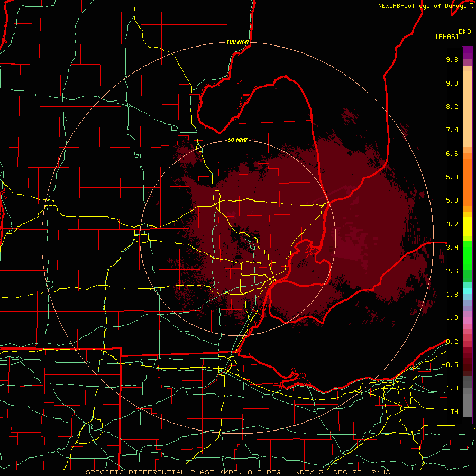Click the 5.8 legend value
The height and width of the screenshot is (476, 476).
tap(452, 177)
